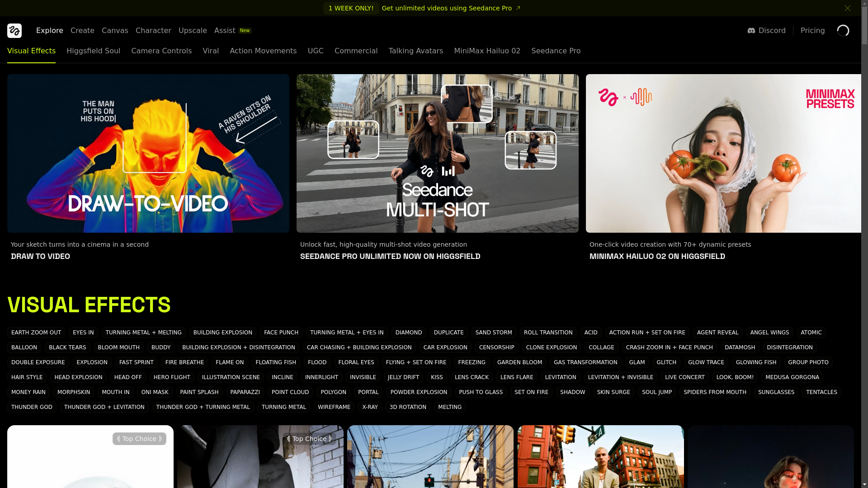Close the promotional top banner
Screen dimensions: 868x488
848,8
